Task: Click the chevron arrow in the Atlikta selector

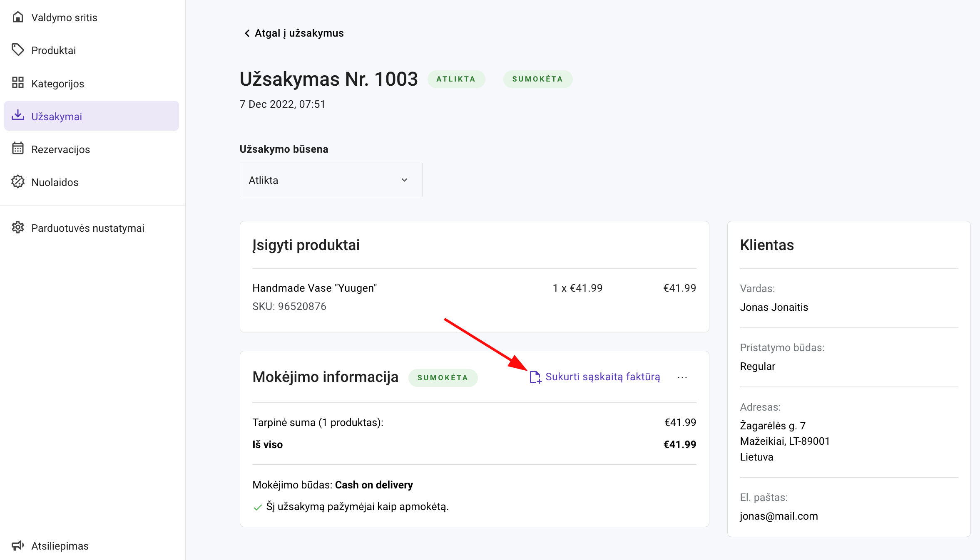Action: 404,180
